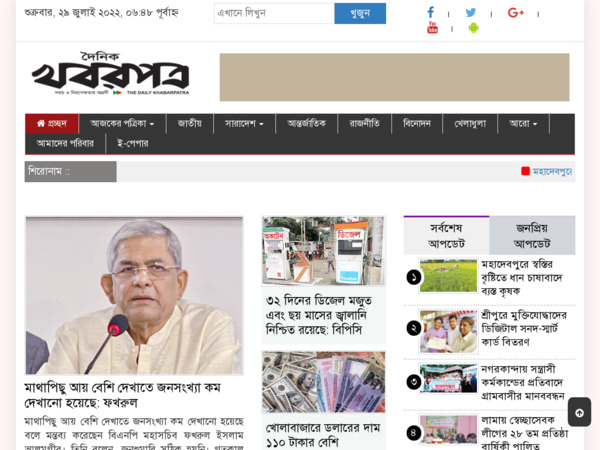This screenshot has width=600, height=450.
Task: Open the মাথাপিছু আয় headline article
Action: click(x=122, y=394)
